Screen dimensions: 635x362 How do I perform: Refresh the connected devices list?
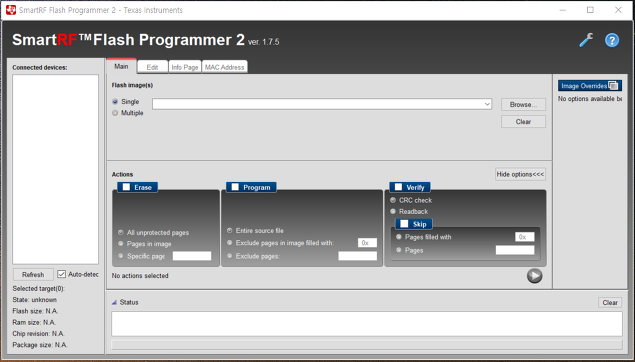pos(33,275)
